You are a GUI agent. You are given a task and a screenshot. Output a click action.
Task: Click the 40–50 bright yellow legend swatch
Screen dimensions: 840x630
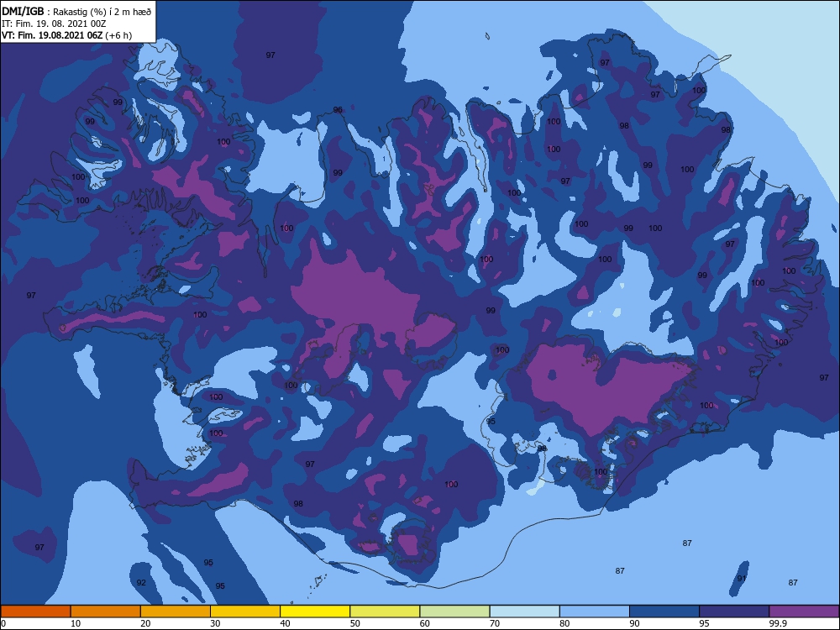[x=315, y=612]
